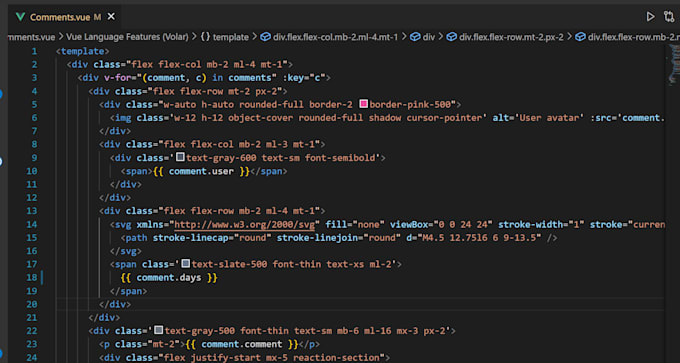Click the text-slate-500 color swatch
680x363 pixels.
click(x=186, y=263)
